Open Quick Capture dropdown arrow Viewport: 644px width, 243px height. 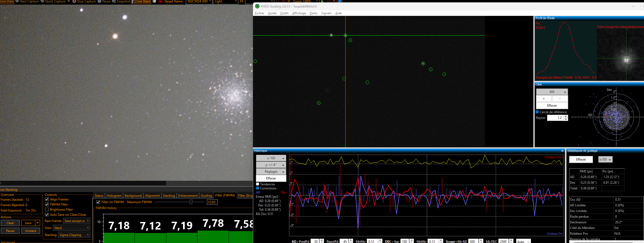click(69, 1)
